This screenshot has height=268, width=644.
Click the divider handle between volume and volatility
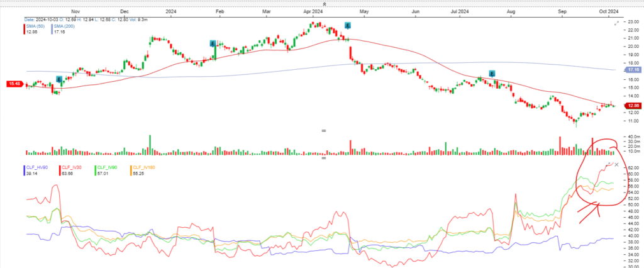coord(323,158)
